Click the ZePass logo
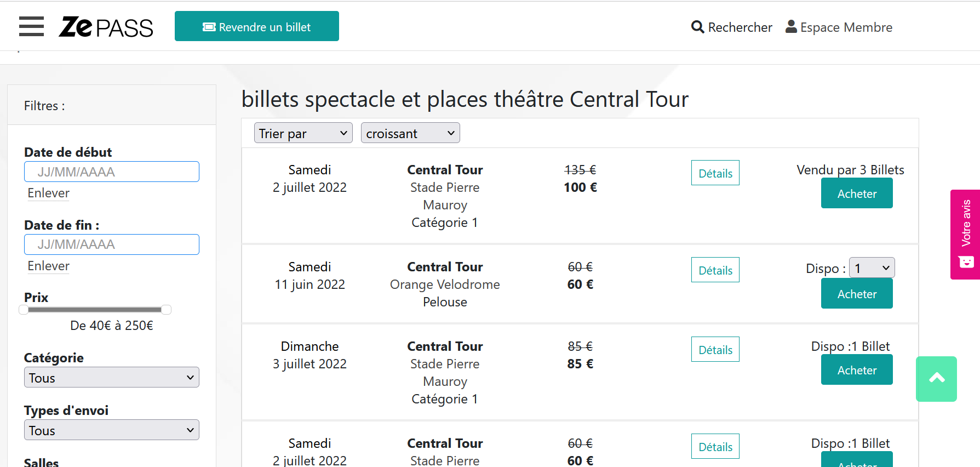 (106, 27)
